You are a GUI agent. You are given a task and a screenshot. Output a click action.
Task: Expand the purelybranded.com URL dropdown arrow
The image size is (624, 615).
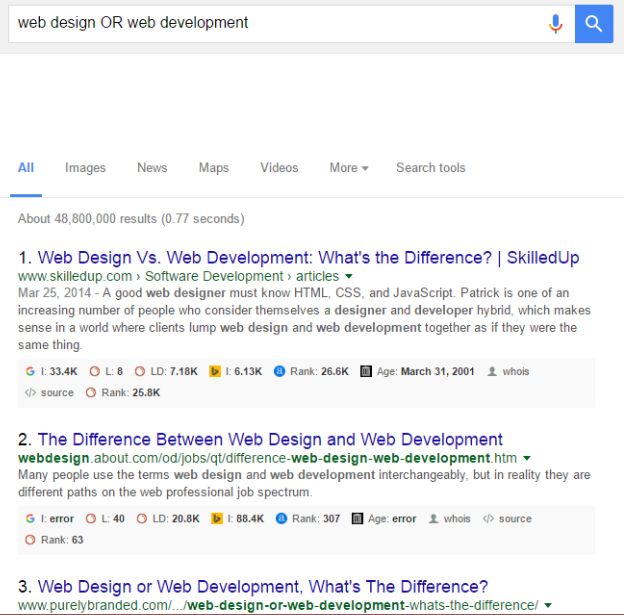pos(548,605)
